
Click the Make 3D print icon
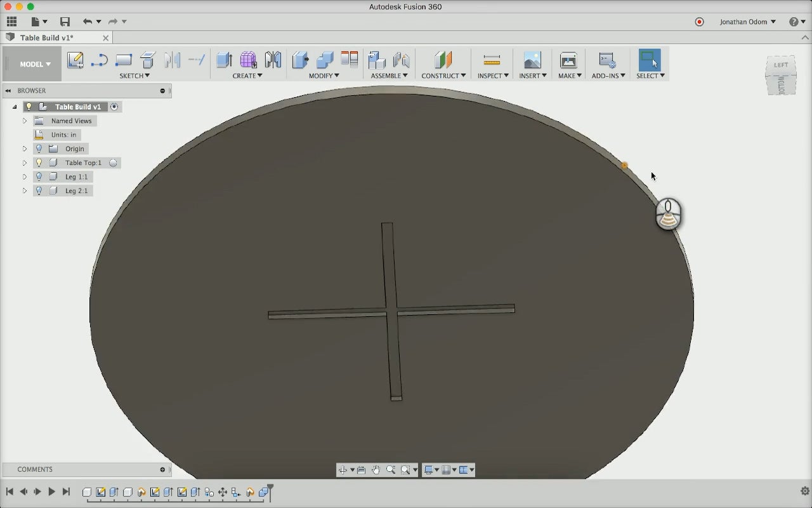coord(568,60)
